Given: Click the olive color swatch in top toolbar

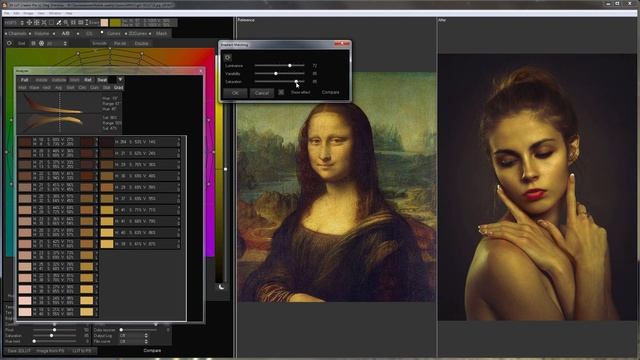Looking at the screenshot, I should click(x=116, y=23).
